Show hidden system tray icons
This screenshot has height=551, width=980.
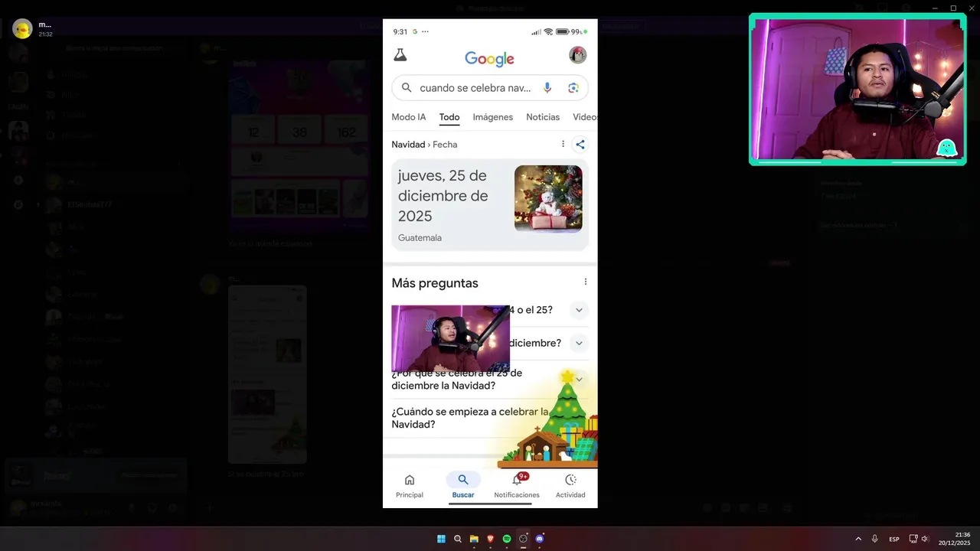(x=858, y=539)
